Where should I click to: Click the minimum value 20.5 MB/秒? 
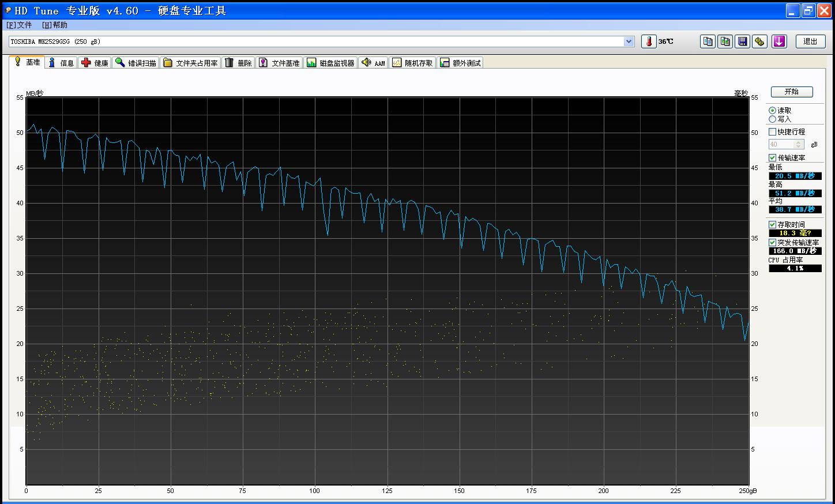tap(795, 176)
